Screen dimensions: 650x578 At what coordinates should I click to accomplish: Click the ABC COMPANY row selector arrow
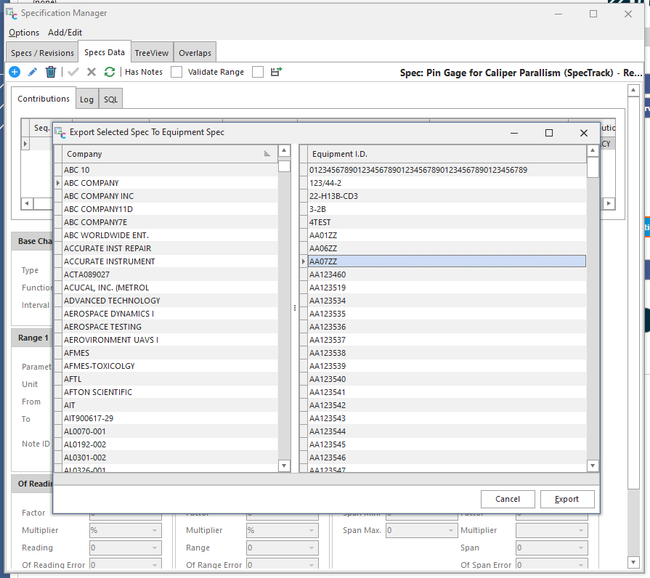58,183
